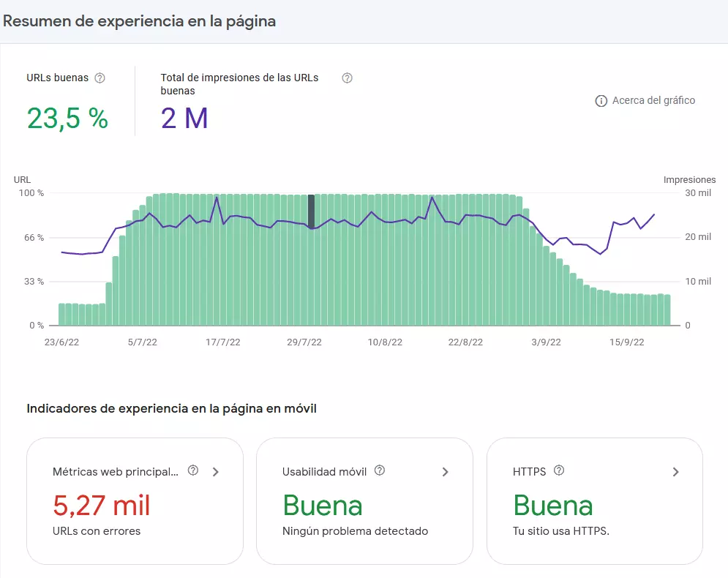Click the Impresiones axis title

689,180
